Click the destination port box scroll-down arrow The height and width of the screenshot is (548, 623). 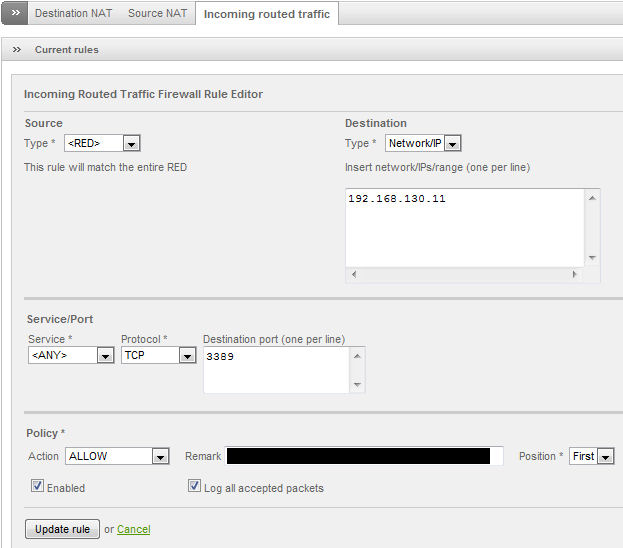358,385
